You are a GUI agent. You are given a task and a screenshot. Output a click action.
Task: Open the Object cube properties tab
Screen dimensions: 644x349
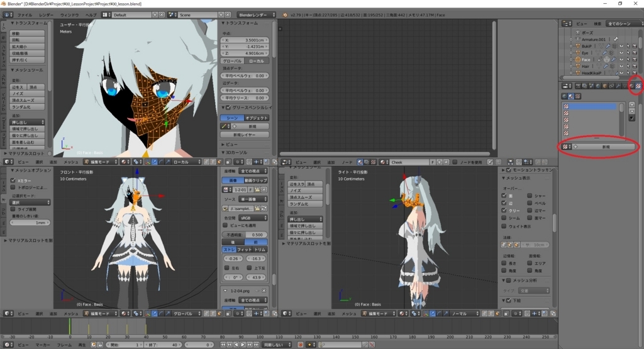click(605, 86)
